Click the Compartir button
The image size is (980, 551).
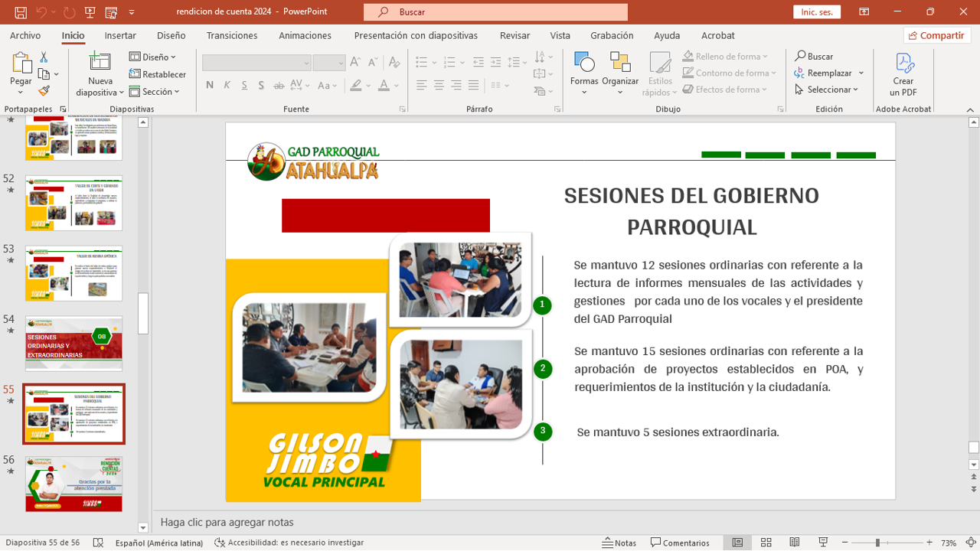click(936, 35)
